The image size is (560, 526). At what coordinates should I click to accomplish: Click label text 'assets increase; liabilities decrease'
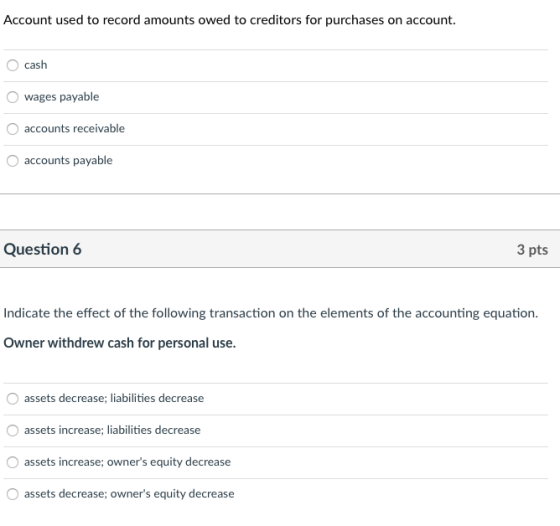pos(112,430)
